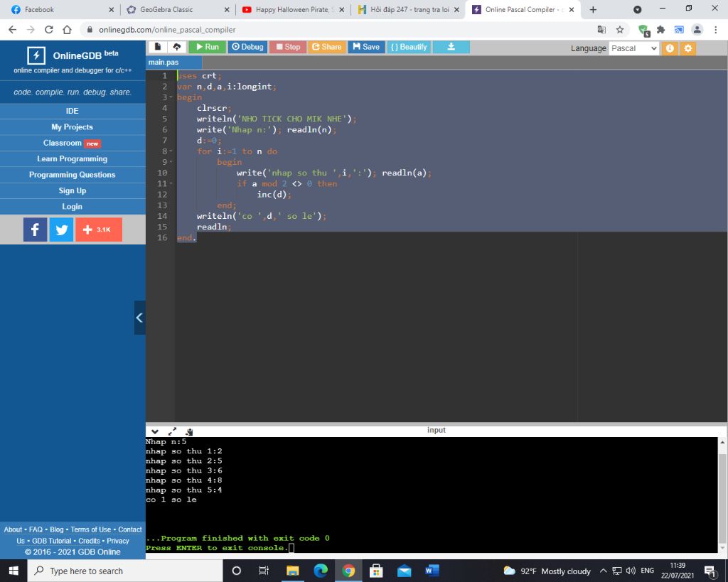Create a new file with the toolbar icon

pyautogui.click(x=158, y=47)
